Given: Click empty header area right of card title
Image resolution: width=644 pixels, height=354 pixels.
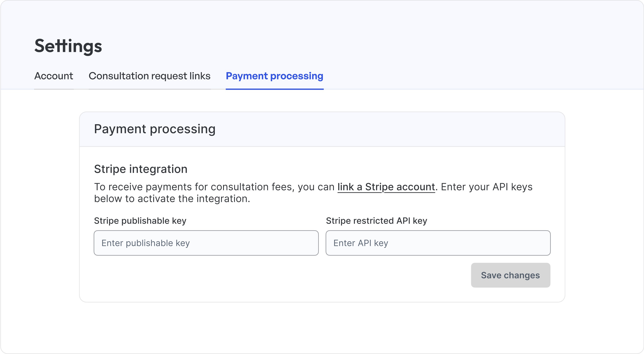Looking at the screenshot, I should 400,129.
